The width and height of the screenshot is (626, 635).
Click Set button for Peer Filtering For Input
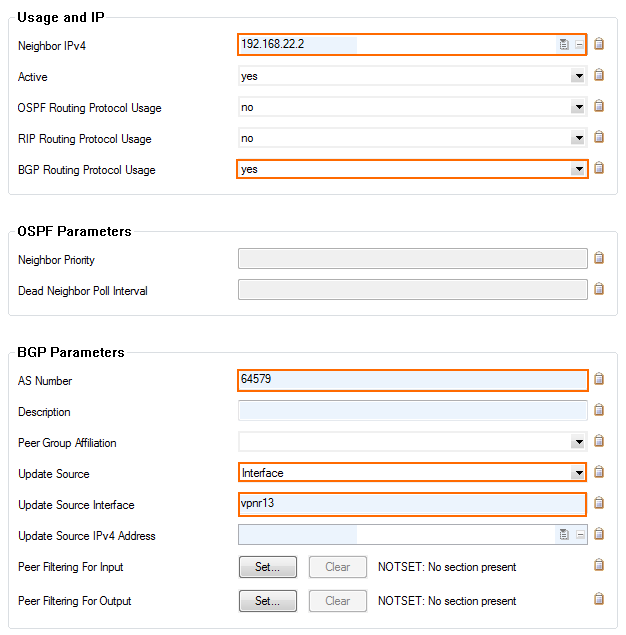coord(268,567)
